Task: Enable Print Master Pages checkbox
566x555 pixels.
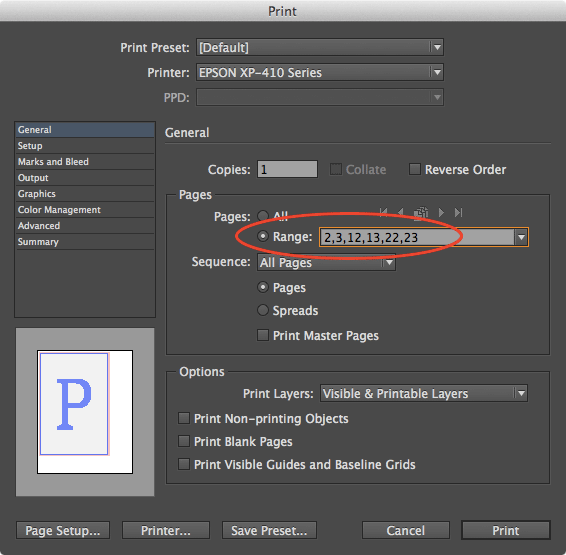Action: pyautogui.click(x=263, y=335)
